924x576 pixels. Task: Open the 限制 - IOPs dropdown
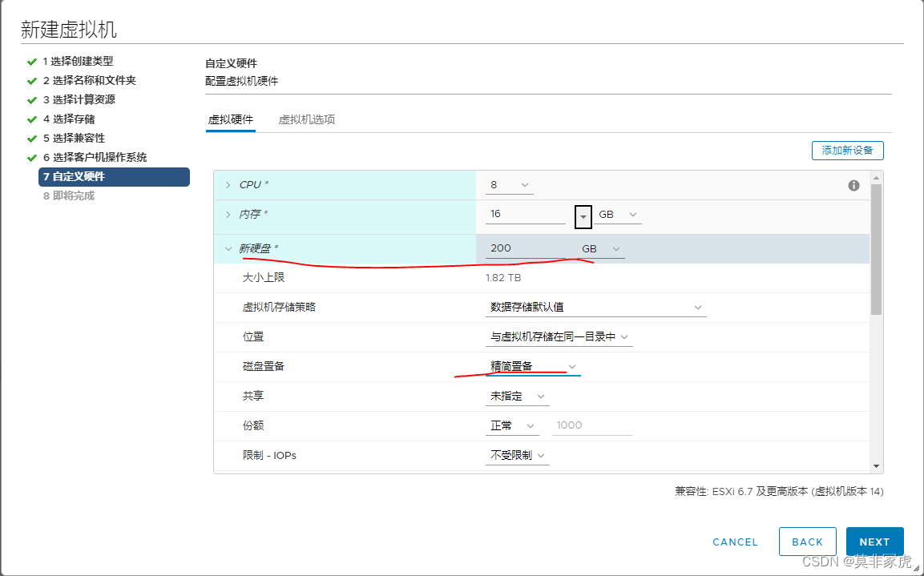tap(518, 455)
